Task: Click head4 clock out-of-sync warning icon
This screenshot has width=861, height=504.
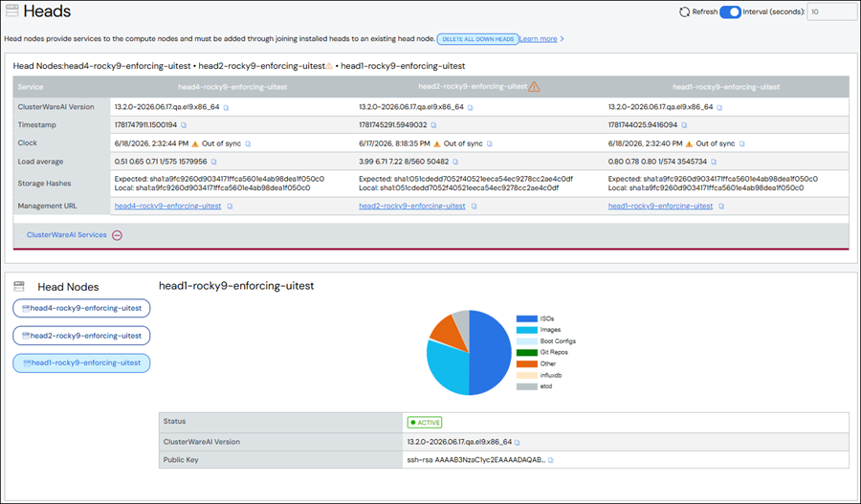Action: 195,143
